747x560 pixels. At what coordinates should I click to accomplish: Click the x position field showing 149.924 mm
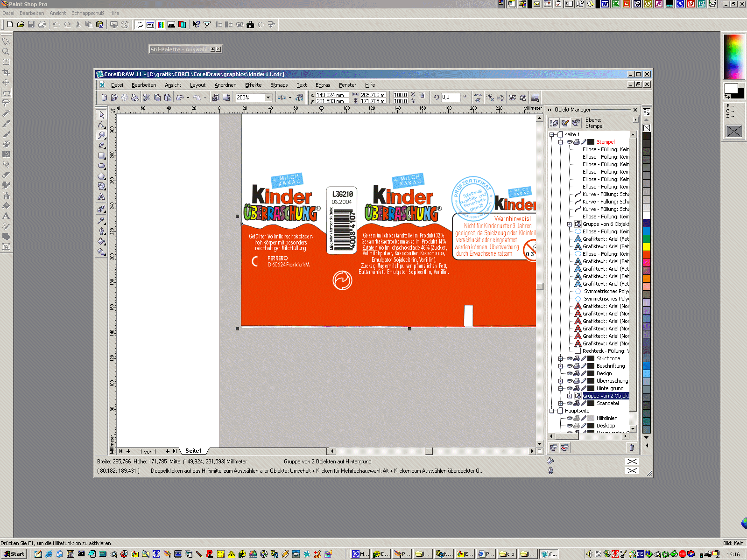(332, 95)
